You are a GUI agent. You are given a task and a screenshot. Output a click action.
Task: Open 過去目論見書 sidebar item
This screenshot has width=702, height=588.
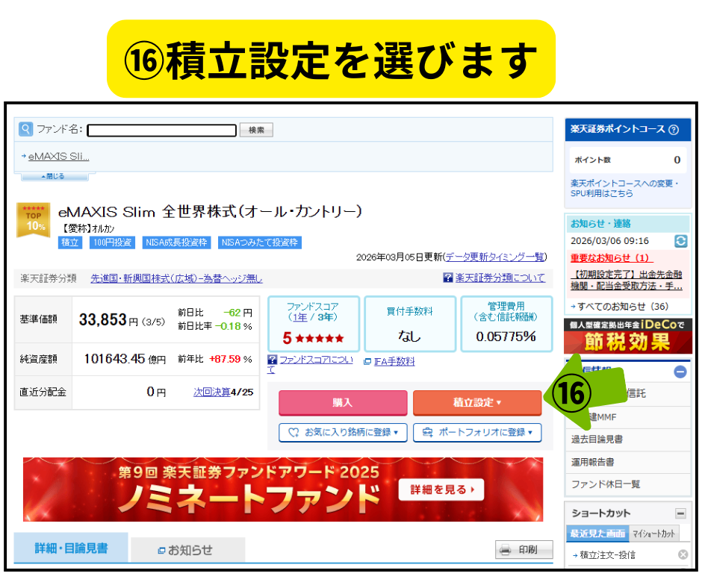(x=628, y=440)
